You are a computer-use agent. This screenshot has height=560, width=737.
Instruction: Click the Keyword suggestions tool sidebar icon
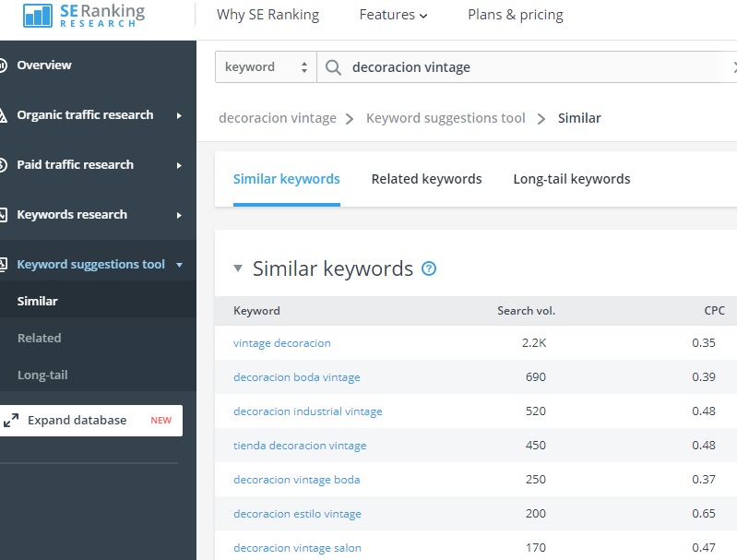(x=3, y=265)
